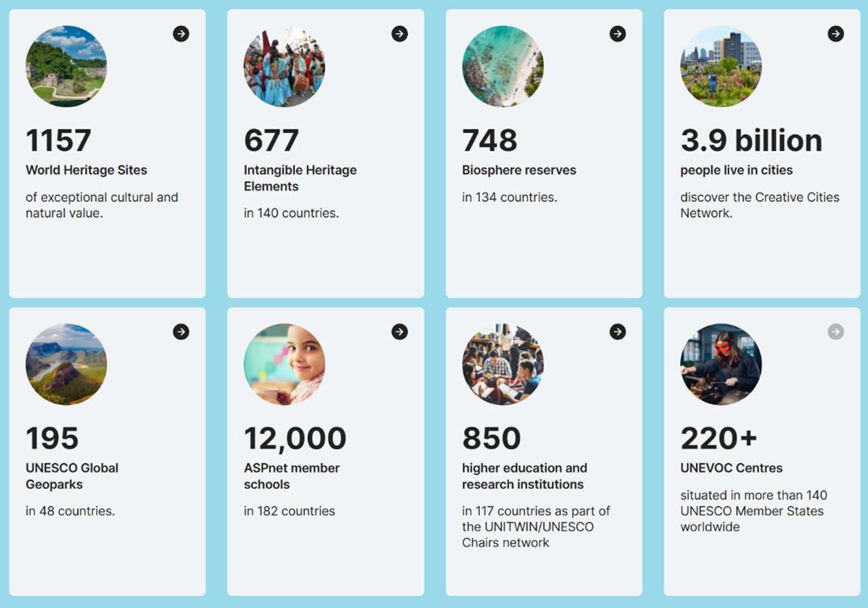Click the arrow icon on Biosphere reserves card
Viewport: 868px width, 608px height.
(x=618, y=34)
